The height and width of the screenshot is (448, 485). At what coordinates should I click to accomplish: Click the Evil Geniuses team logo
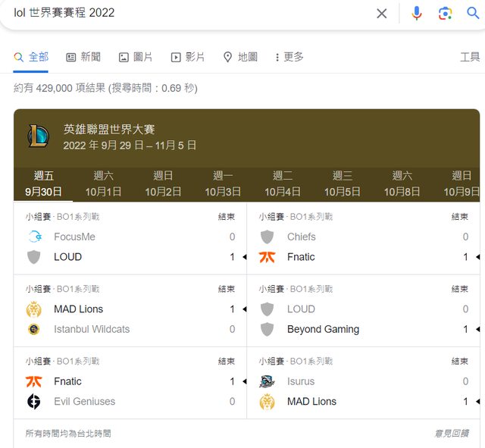point(33,402)
